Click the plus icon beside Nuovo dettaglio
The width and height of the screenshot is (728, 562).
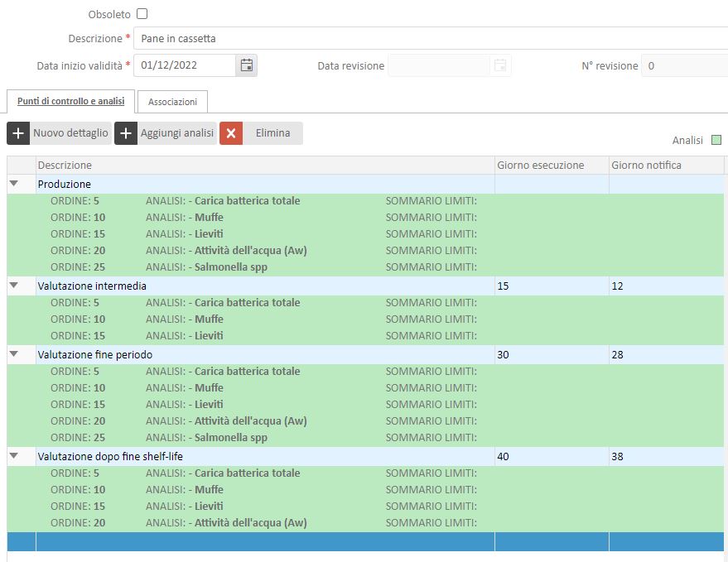click(x=18, y=133)
